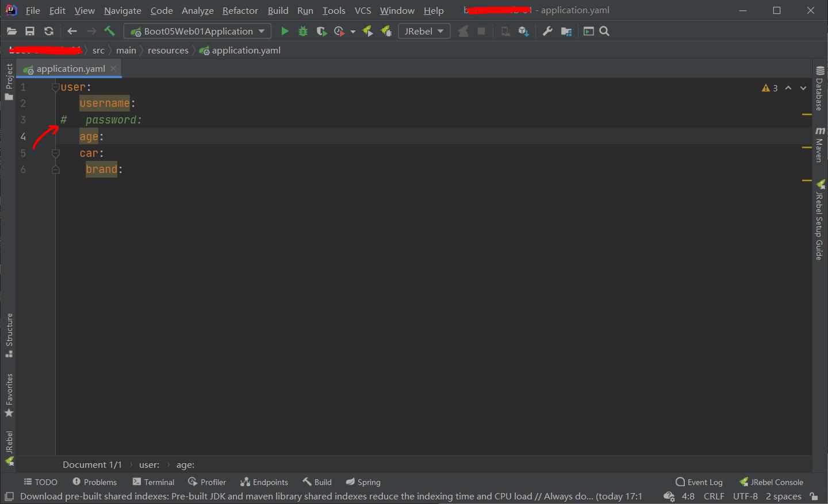Search everywhere with the magnifying glass icon
Screen dimensions: 828x504
tap(604, 32)
